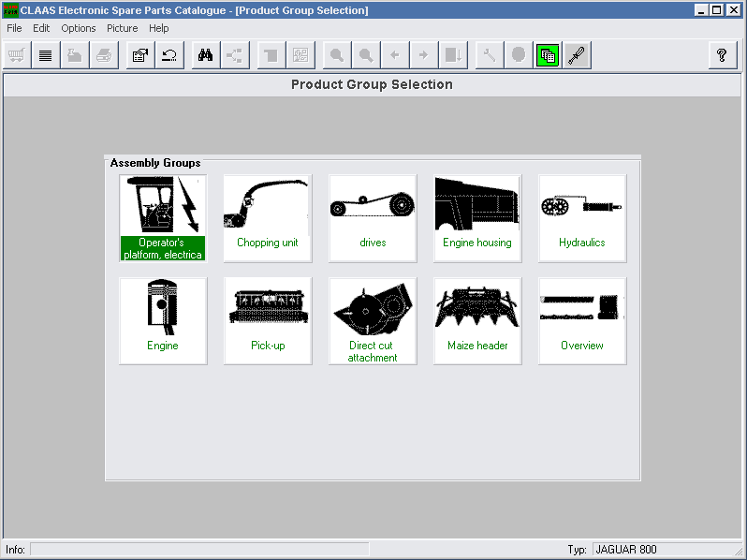747x560 pixels.
Task: Open the Options menu
Action: tap(78, 29)
